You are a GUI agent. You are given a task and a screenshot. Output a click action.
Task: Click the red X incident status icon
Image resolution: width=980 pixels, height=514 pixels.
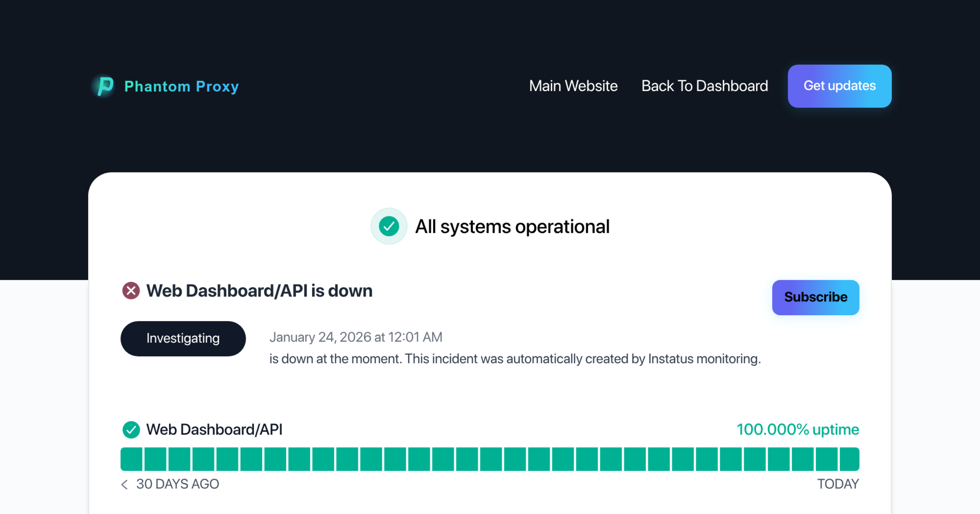tap(131, 290)
